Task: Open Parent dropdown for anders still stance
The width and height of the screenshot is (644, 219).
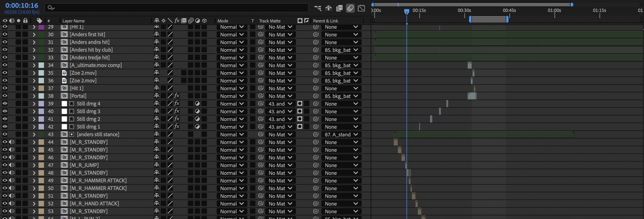Action: click(x=341, y=134)
